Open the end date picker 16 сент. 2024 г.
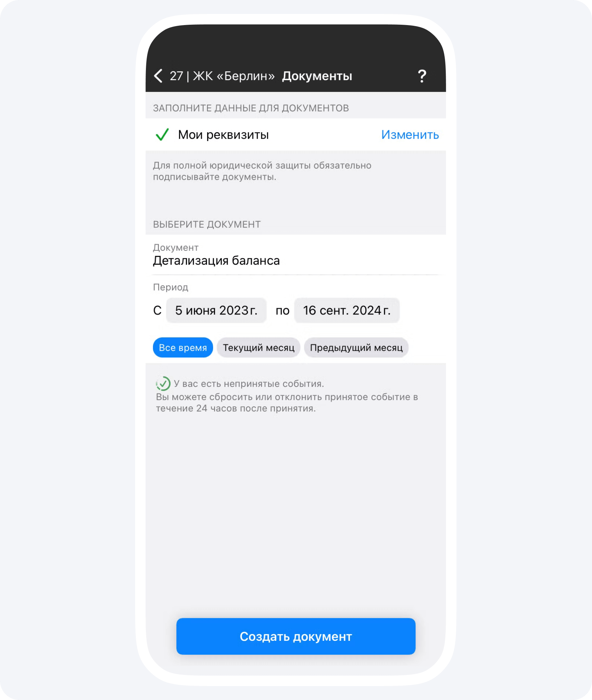The height and width of the screenshot is (700, 592). click(x=347, y=310)
